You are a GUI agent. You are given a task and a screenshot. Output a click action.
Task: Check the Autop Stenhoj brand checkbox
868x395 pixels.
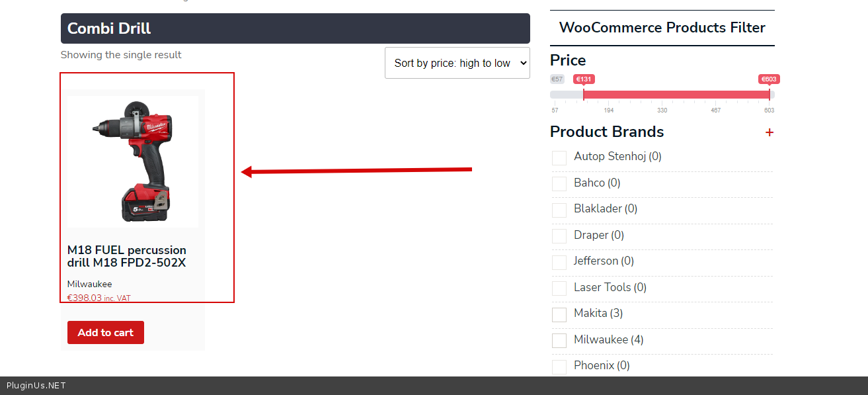coord(559,157)
